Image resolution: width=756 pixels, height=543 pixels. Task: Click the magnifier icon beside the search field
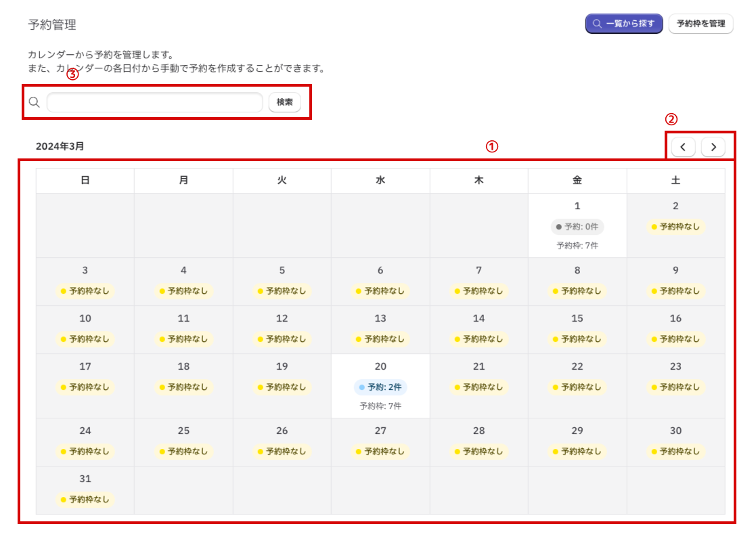(x=35, y=102)
